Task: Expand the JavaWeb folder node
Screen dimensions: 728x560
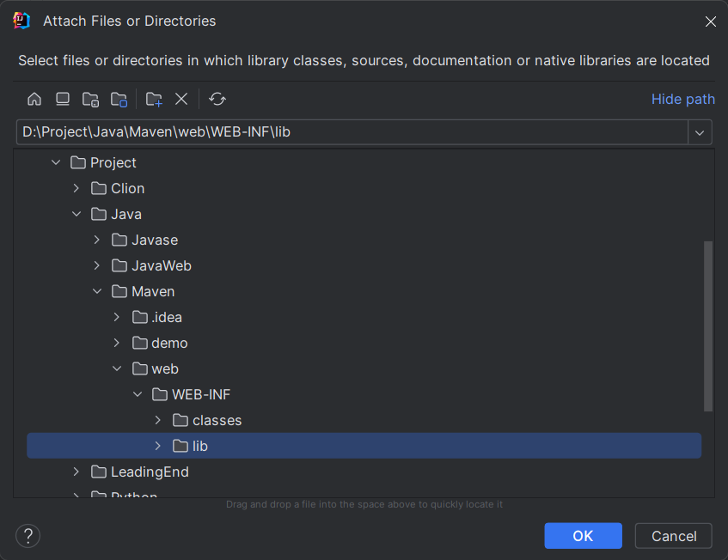Action: coord(97,265)
